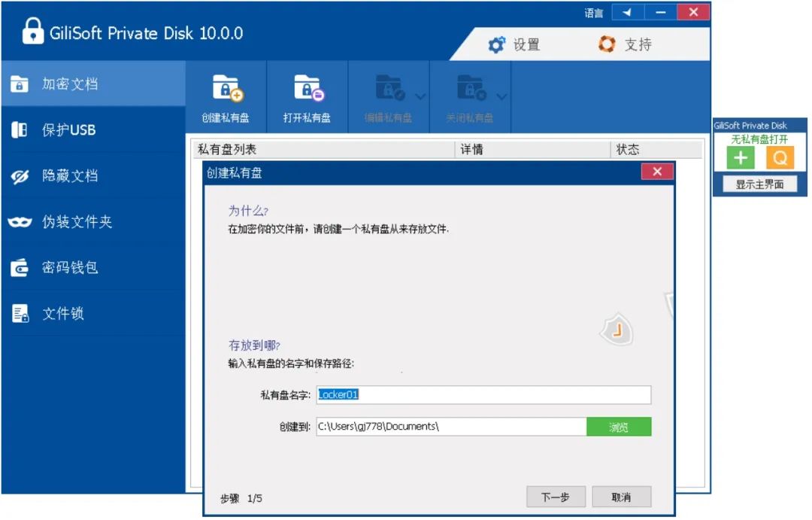
Task: Open 支持 from the top bar
Action: (625, 44)
